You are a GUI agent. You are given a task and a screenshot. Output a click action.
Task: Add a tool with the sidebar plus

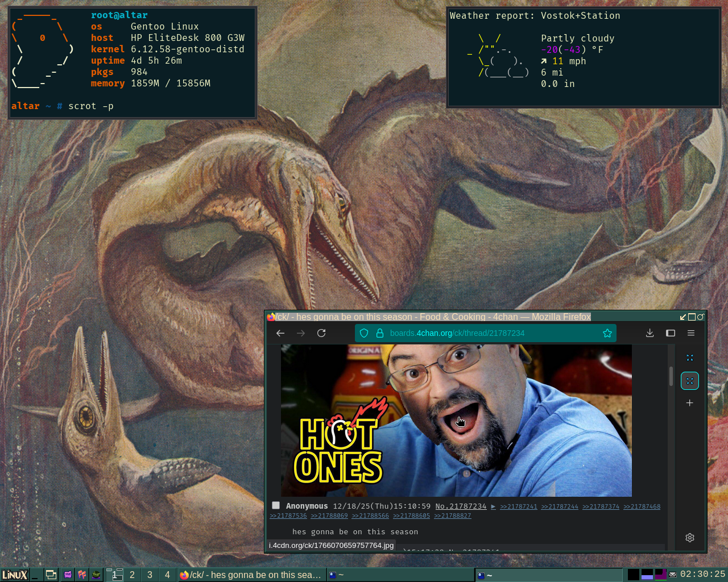[x=690, y=403]
